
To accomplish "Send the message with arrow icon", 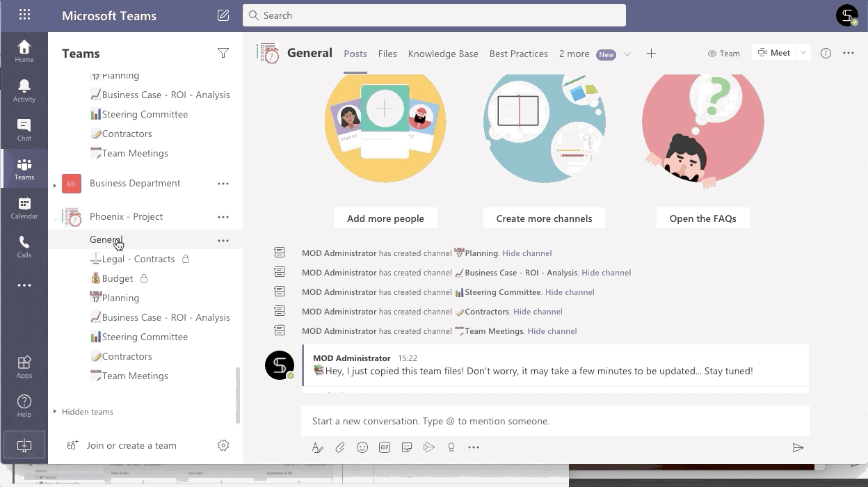I will [798, 447].
